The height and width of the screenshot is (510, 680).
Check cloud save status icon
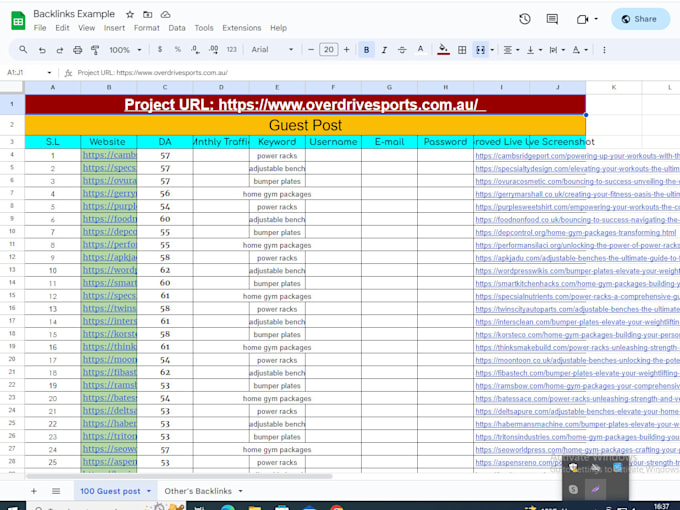point(165,14)
